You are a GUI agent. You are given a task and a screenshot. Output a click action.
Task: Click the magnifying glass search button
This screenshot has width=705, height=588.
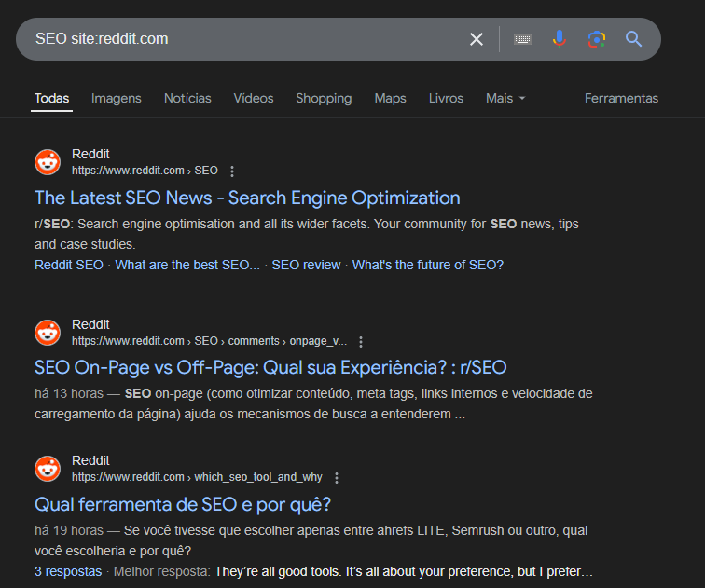pyautogui.click(x=633, y=39)
